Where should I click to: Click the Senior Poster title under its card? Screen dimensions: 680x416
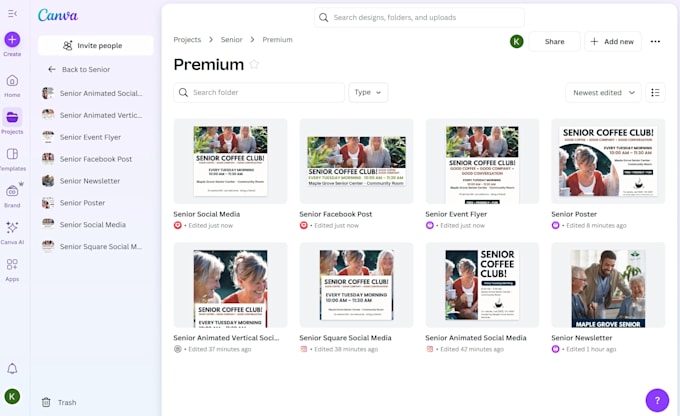tap(574, 214)
